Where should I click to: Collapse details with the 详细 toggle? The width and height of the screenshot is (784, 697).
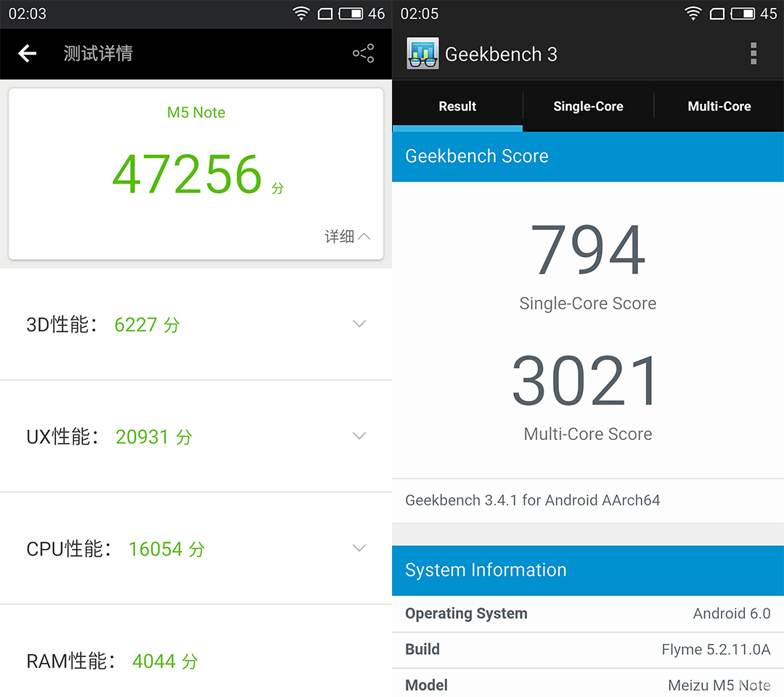pos(348,237)
